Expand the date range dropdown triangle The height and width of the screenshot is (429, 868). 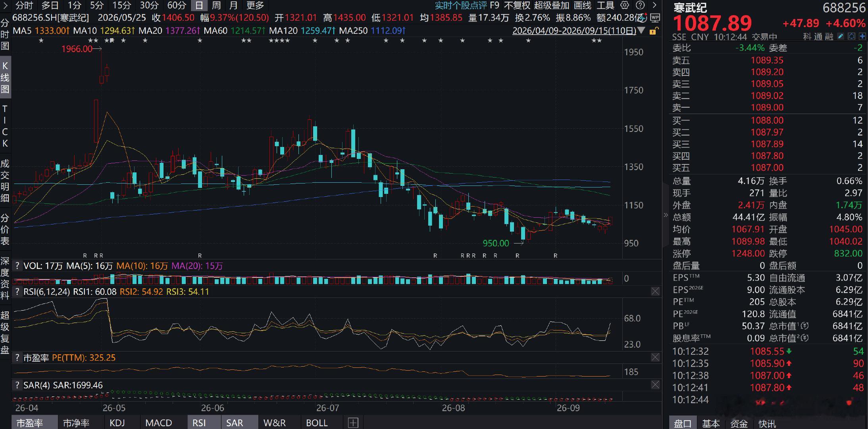click(x=641, y=31)
